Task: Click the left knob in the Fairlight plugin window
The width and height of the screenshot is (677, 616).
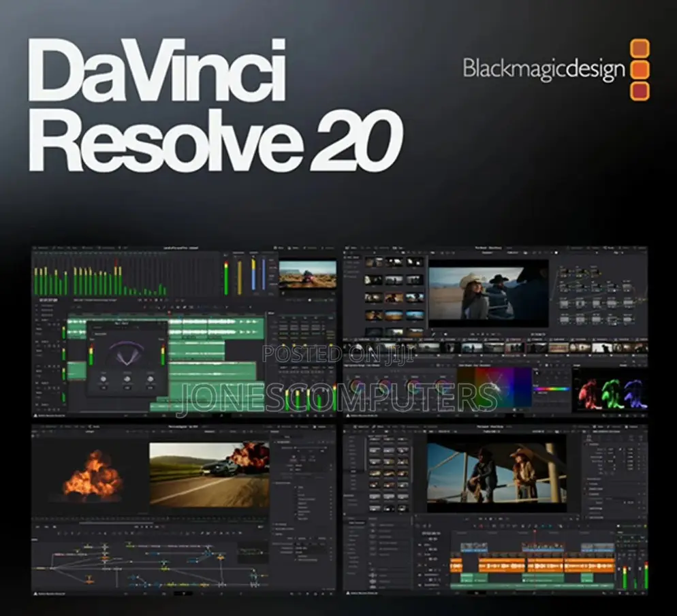Action: coord(104,379)
